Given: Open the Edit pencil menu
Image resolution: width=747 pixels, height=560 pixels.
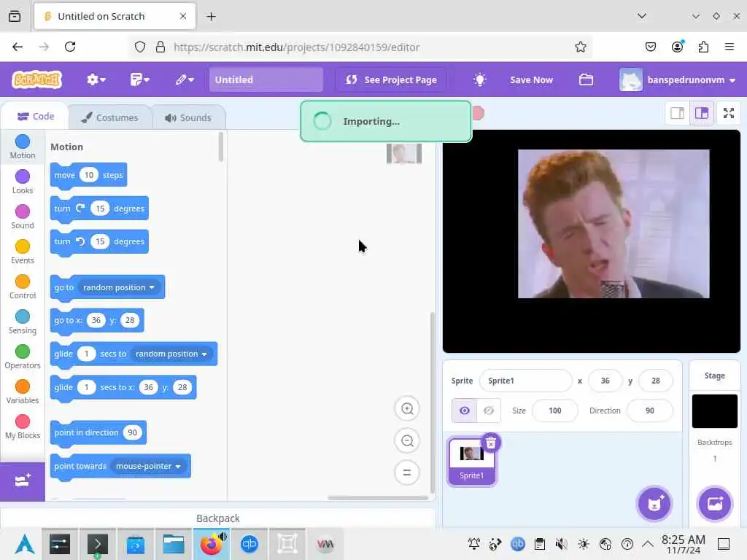Looking at the screenshot, I should [x=185, y=79].
